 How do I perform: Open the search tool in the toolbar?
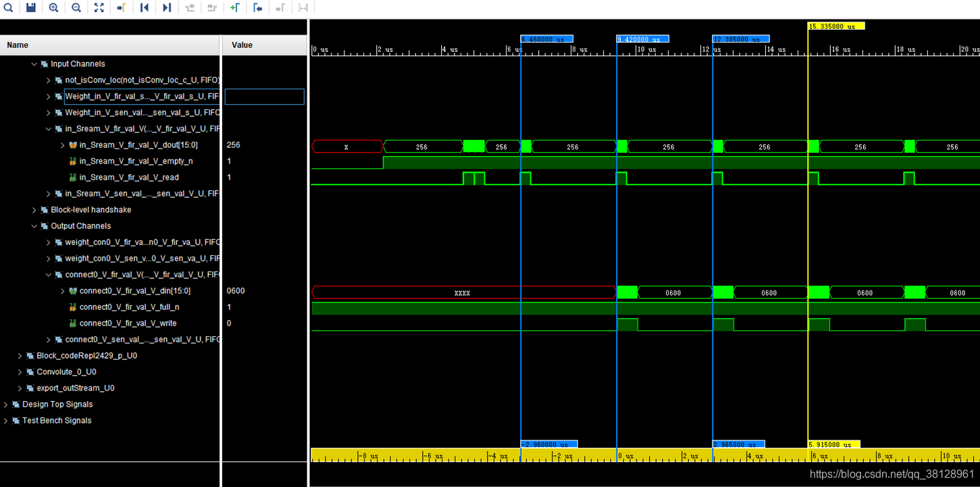[9, 7]
